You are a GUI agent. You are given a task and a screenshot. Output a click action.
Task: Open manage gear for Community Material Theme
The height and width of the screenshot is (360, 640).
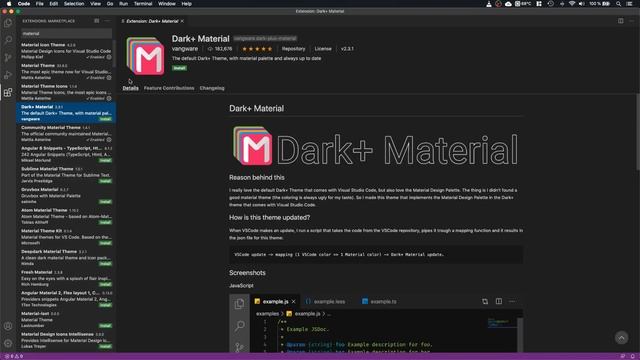tap(109, 140)
